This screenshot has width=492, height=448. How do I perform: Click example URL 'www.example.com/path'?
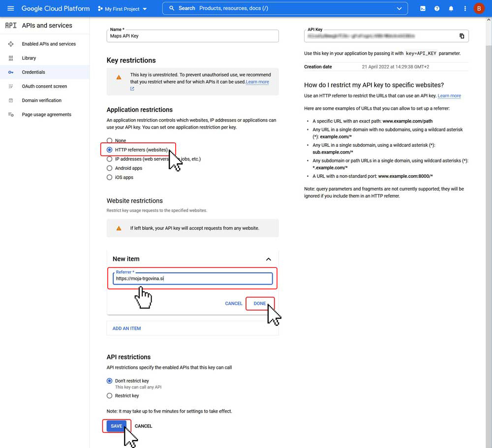[x=407, y=121]
